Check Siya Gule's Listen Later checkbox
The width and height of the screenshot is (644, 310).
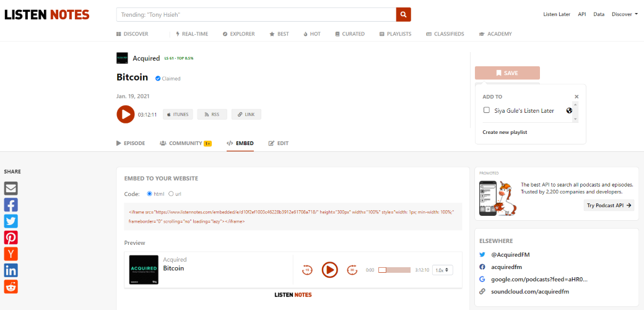coord(486,110)
